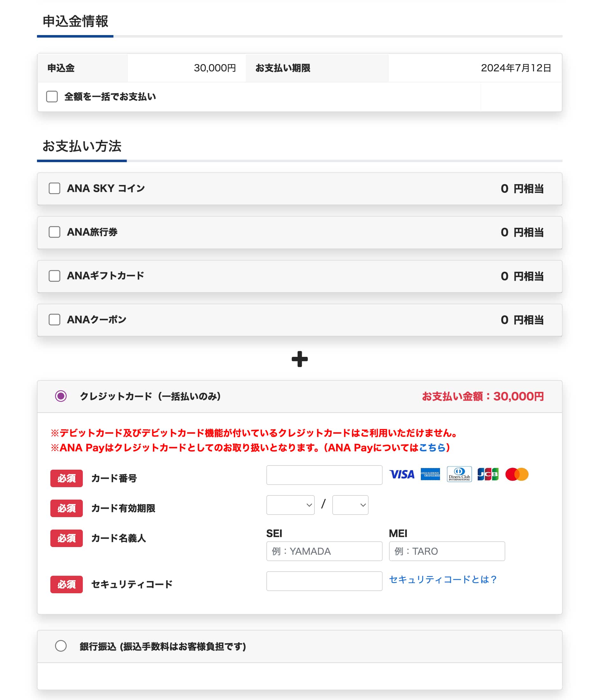Select the クレジットカード radio button
The height and width of the screenshot is (700, 598).
[x=61, y=396]
